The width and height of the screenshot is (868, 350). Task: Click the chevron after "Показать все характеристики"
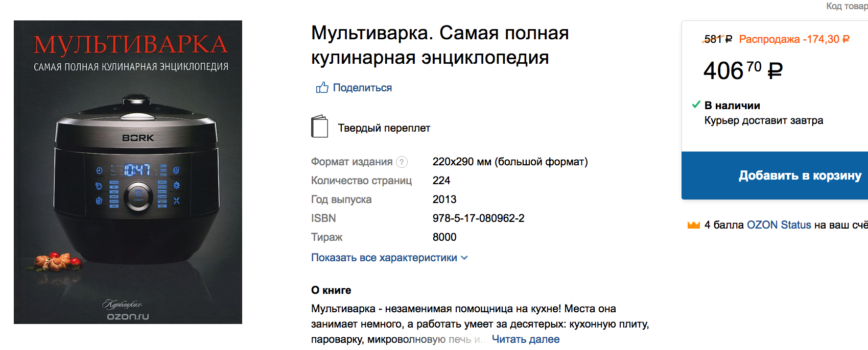pos(464,258)
